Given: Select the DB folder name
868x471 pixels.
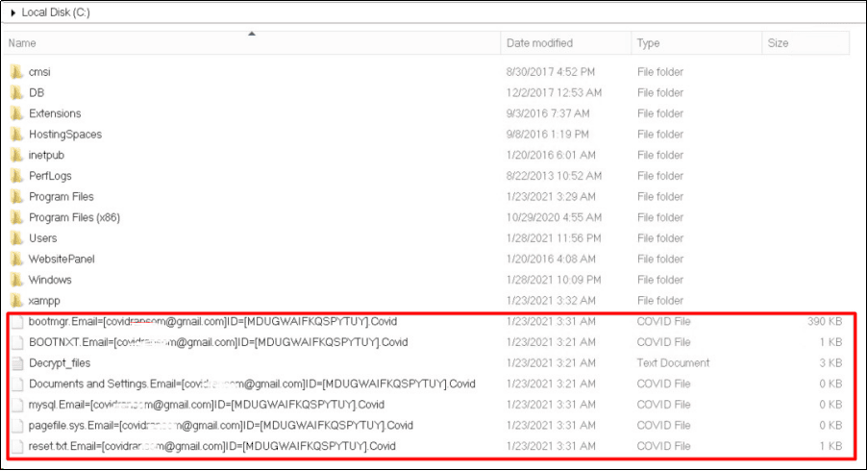Looking at the screenshot, I should coord(37,92).
